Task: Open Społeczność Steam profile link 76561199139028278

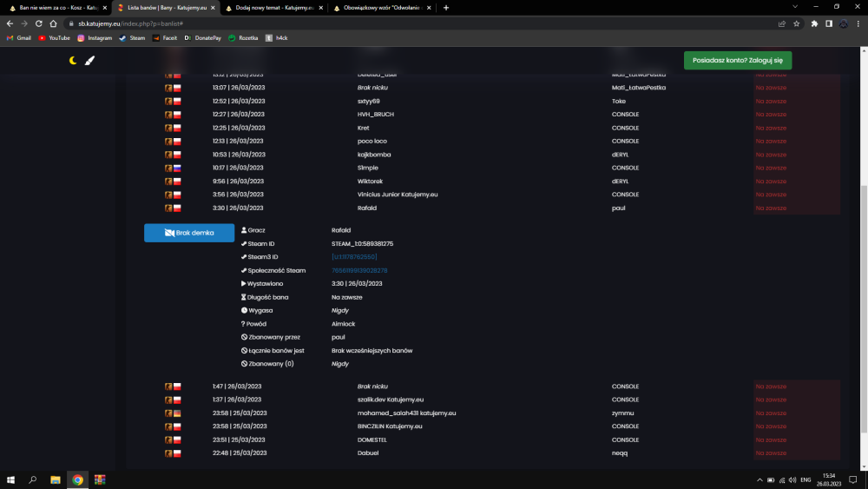Action: pos(359,270)
